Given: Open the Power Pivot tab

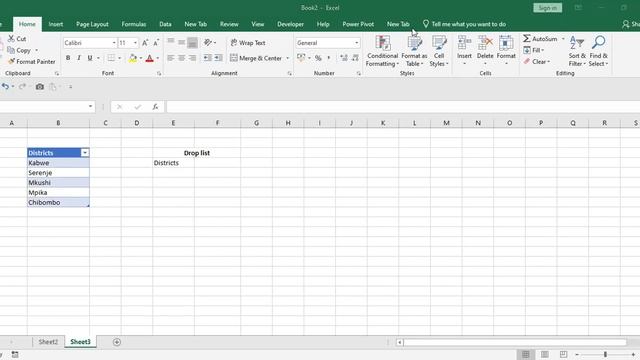Looking at the screenshot, I should click(358, 24).
